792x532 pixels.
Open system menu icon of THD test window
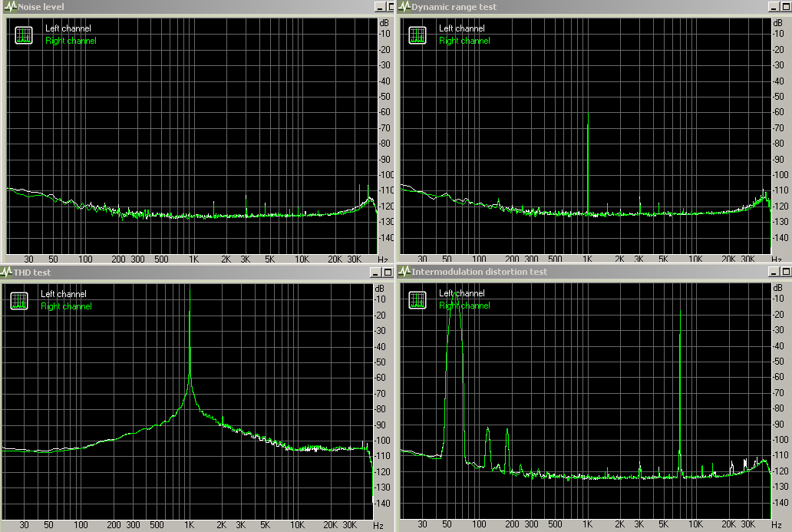(x=6, y=272)
